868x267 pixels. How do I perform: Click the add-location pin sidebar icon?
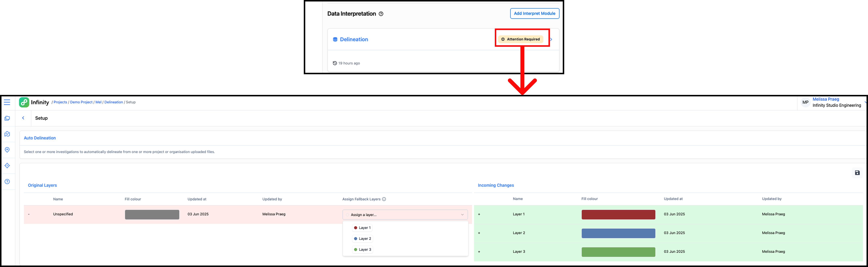[7, 150]
